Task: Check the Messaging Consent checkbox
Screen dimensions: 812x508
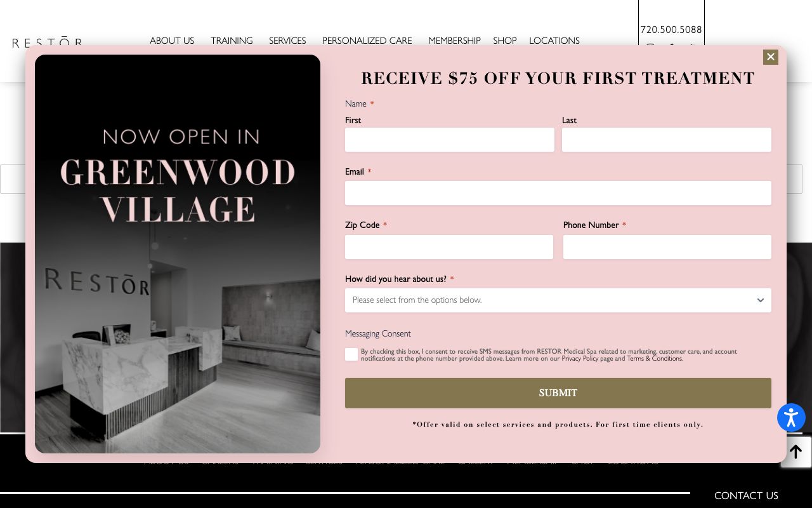Action: 351,355
